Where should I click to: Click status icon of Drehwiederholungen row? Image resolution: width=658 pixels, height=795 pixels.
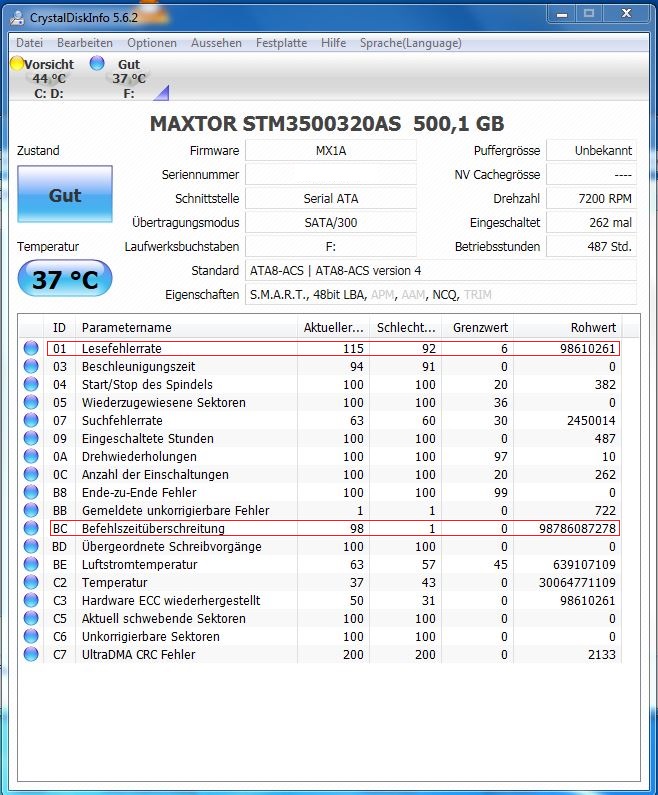pyautogui.click(x=31, y=456)
